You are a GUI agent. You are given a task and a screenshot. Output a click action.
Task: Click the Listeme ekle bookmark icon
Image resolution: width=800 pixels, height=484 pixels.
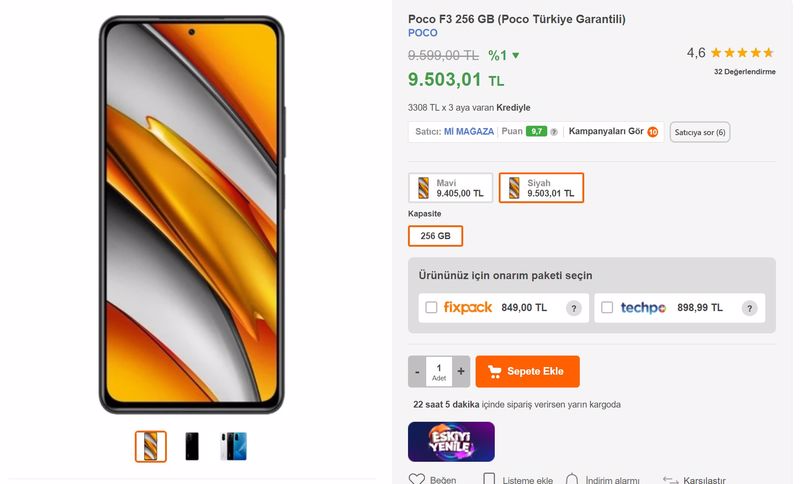pyautogui.click(x=490, y=480)
